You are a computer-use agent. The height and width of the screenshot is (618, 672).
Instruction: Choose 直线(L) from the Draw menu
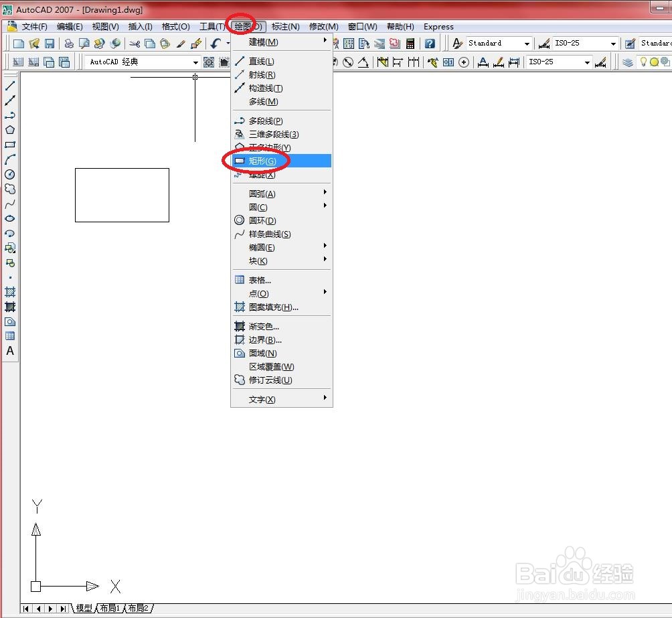pyautogui.click(x=282, y=62)
